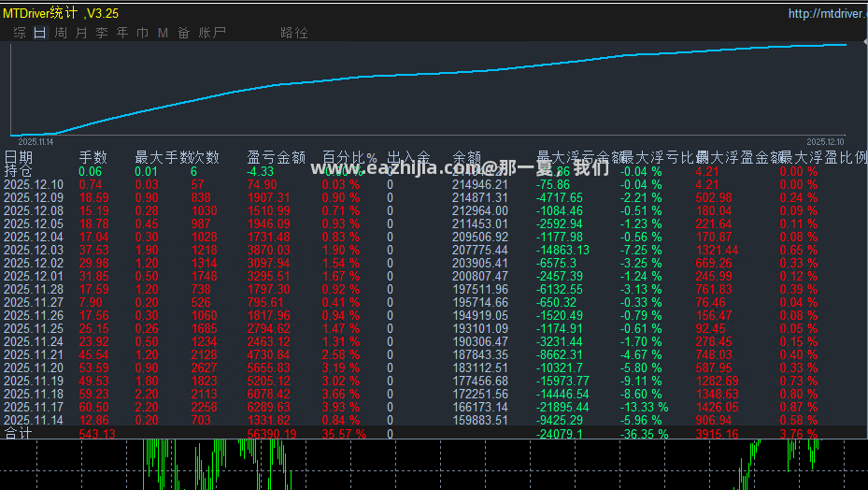868x490 pixels.
Task: Click the 百分比% column header
Action: (x=349, y=157)
